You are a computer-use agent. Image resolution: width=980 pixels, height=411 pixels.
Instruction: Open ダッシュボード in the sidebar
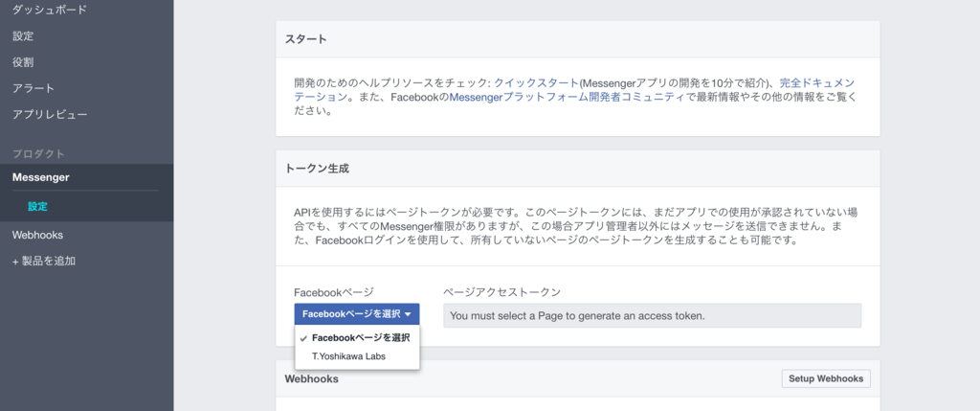(x=49, y=10)
